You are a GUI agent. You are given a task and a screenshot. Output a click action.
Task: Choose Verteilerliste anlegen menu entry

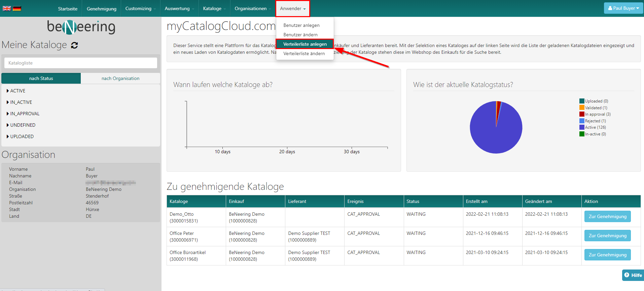[305, 44]
